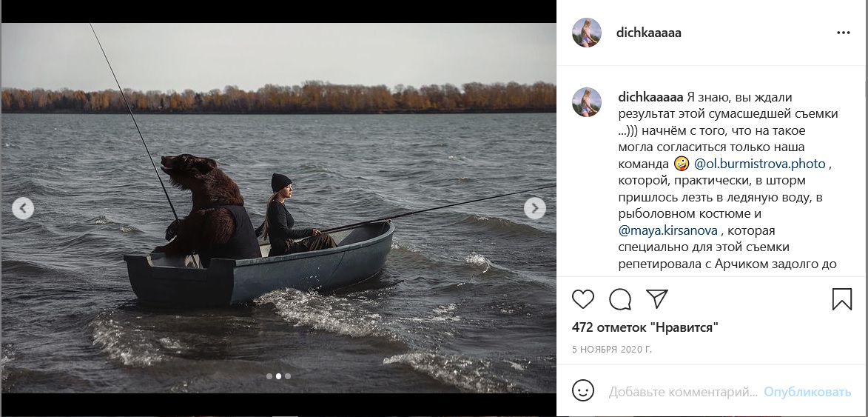
Task: Share post via paper plane icon
Action: click(657, 299)
